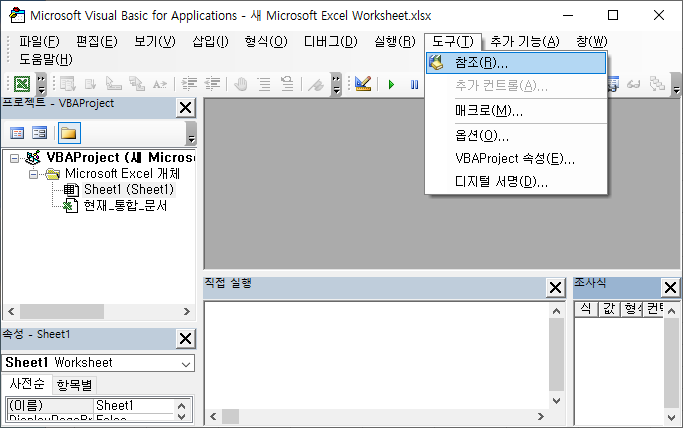
Task: Click project tree horizontal scrollbar thumb
Action: 62,311
